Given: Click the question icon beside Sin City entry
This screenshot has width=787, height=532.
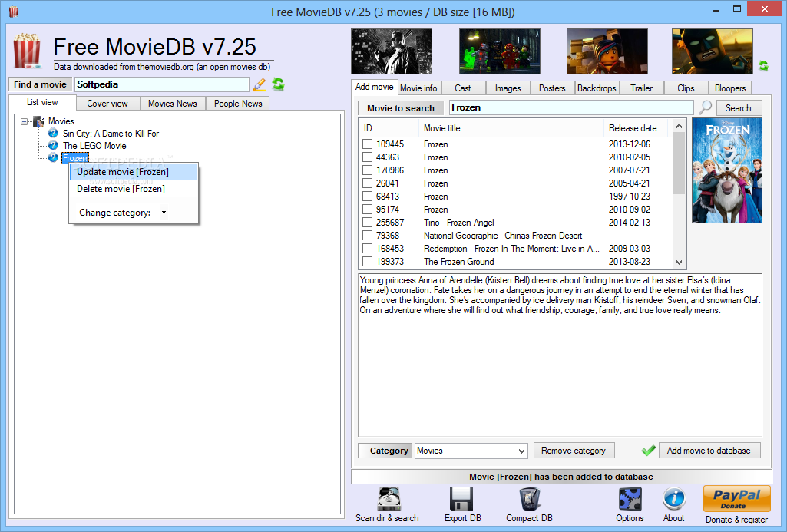Looking at the screenshot, I should tap(53, 133).
